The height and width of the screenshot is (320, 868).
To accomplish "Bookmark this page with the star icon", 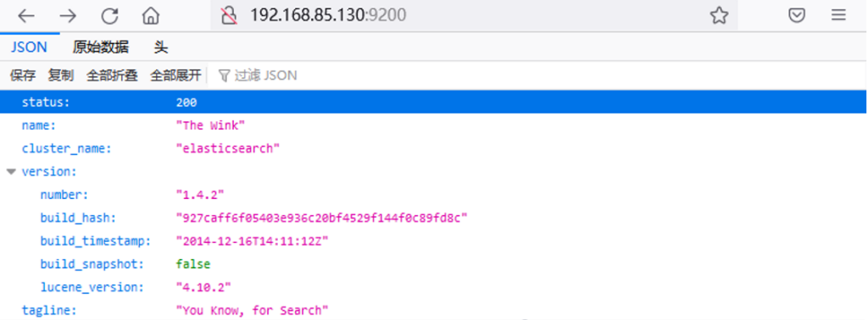I will [x=719, y=15].
